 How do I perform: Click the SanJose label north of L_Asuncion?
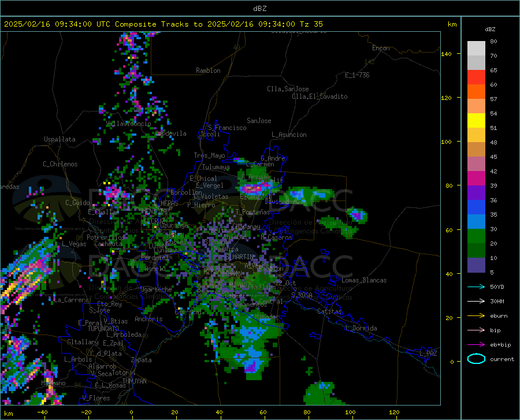[x=259, y=121]
